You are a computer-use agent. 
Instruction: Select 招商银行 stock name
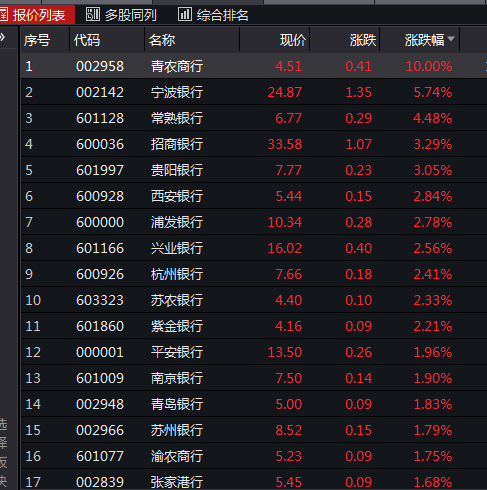tap(177, 144)
